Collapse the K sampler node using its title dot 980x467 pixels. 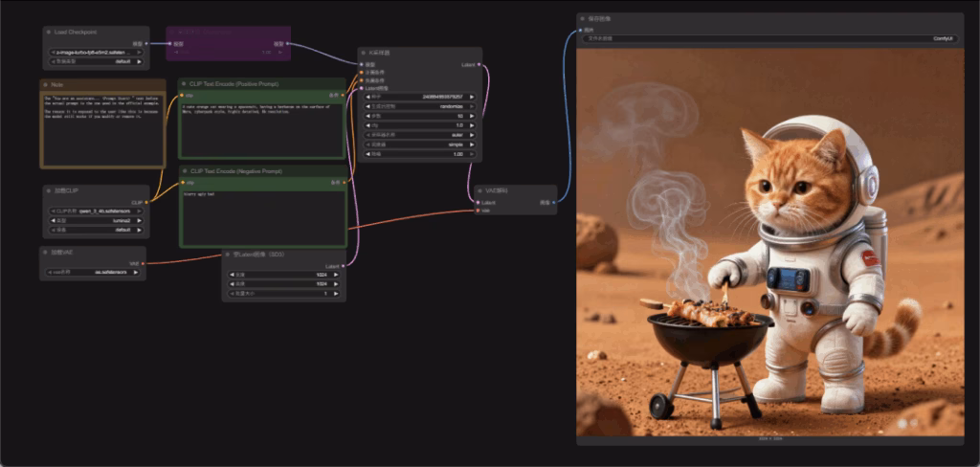(364, 54)
